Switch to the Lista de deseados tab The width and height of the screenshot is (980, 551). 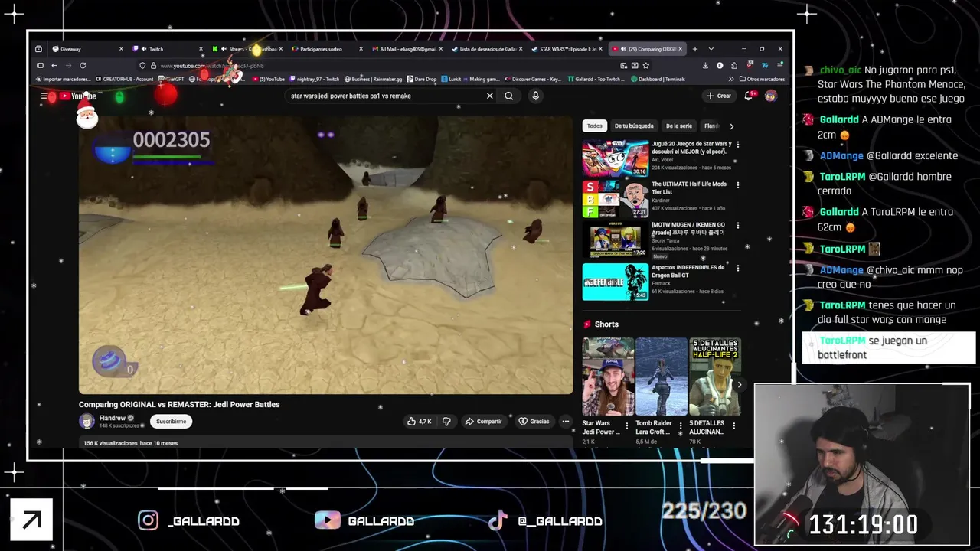[x=487, y=49]
